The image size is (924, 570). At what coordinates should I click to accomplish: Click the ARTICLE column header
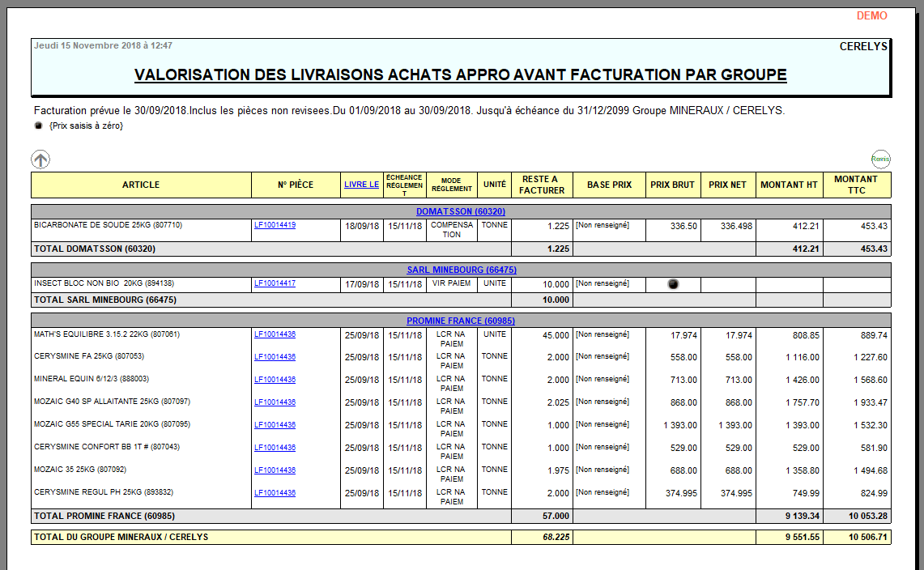click(141, 185)
